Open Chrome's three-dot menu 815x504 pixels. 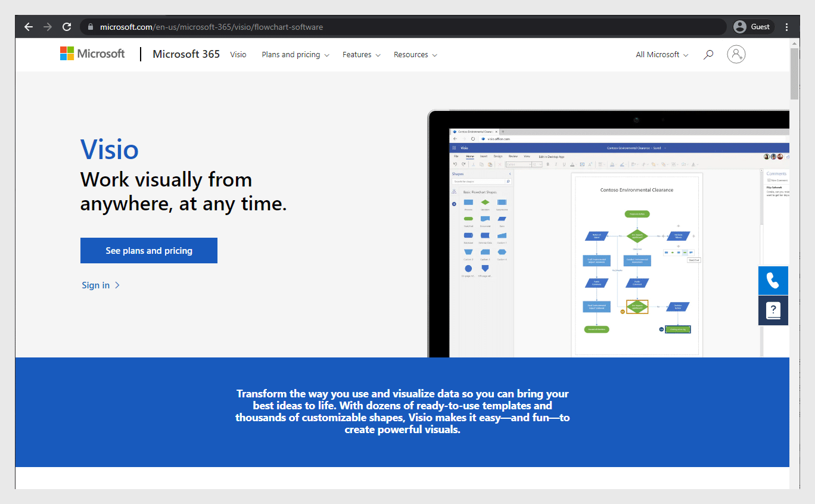(x=787, y=27)
